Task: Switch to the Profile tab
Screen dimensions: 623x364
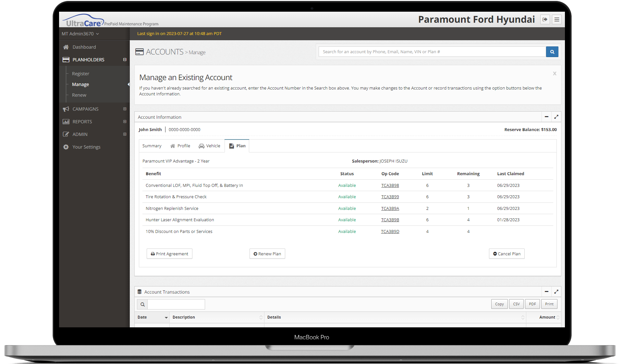Action: tap(180, 146)
